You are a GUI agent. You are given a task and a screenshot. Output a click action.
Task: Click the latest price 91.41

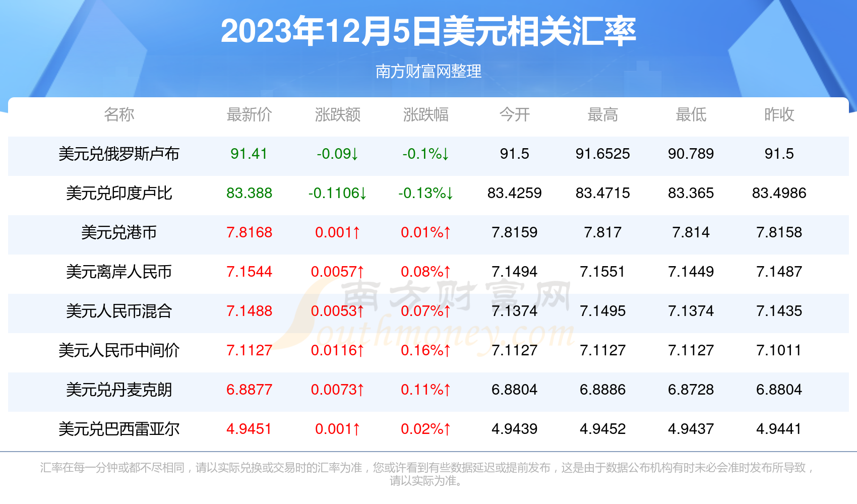(x=249, y=154)
